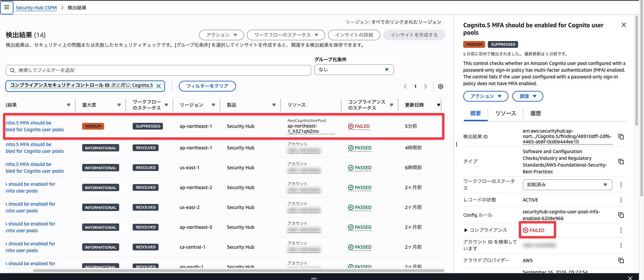Open the 調査 dropdown in details panel
644x280 pixels.
click(528, 96)
